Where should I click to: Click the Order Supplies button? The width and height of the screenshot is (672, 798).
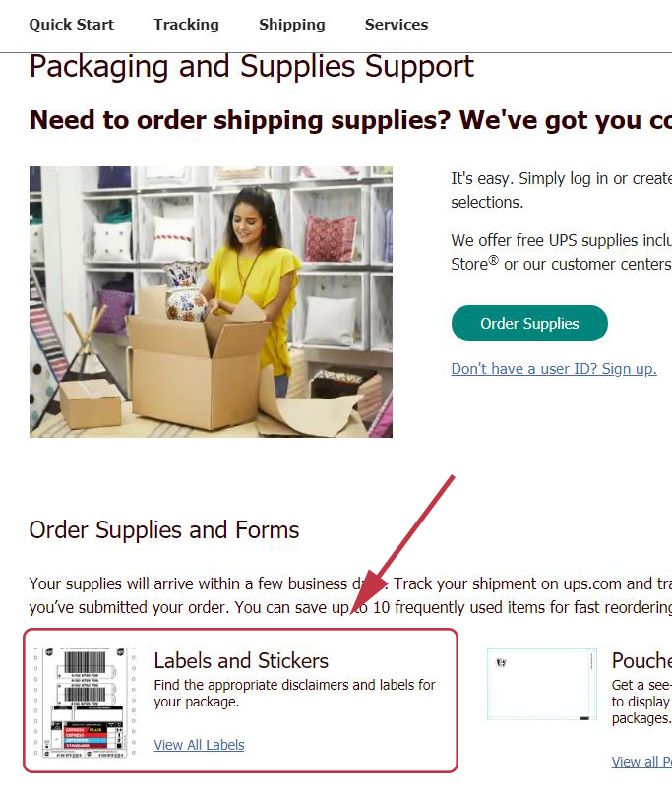pos(529,323)
